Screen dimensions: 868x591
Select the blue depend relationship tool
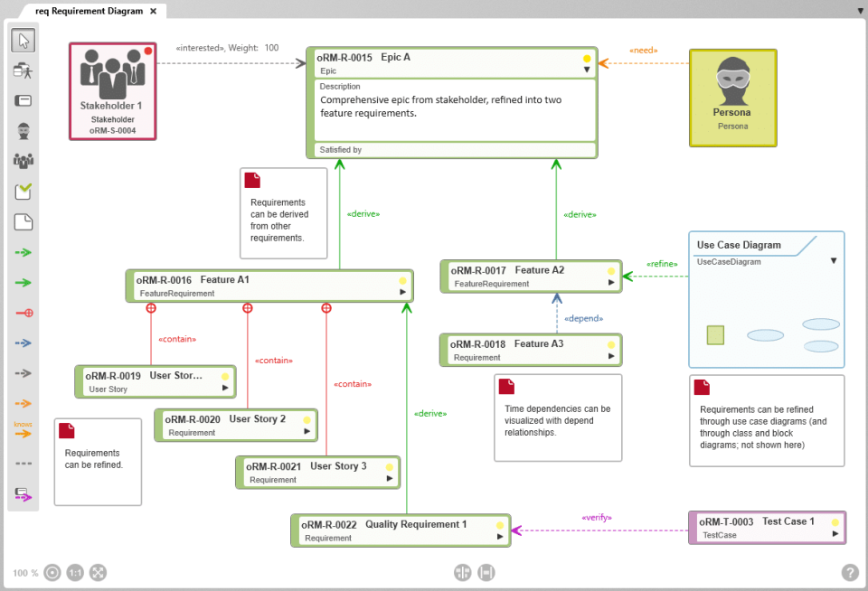(x=23, y=343)
